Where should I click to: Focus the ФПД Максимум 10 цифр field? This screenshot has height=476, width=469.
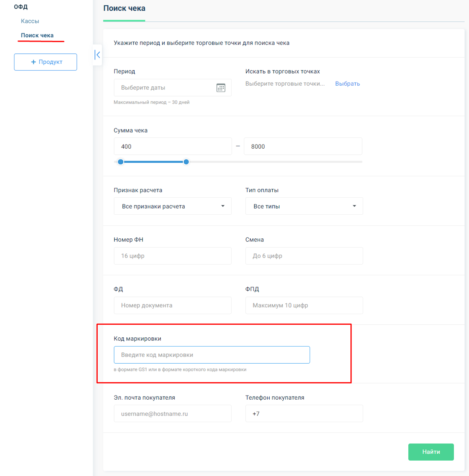(x=304, y=305)
